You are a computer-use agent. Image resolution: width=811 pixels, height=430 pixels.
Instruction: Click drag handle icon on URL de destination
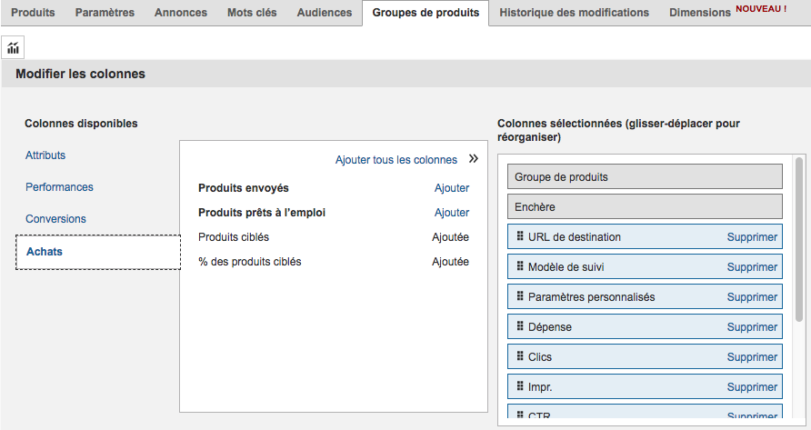(520, 237)
